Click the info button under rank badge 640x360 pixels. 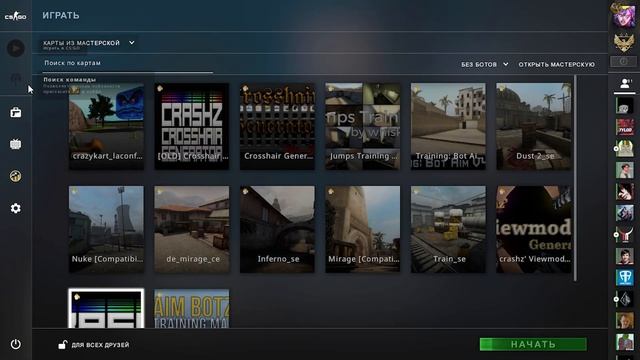tap(623, 61)
